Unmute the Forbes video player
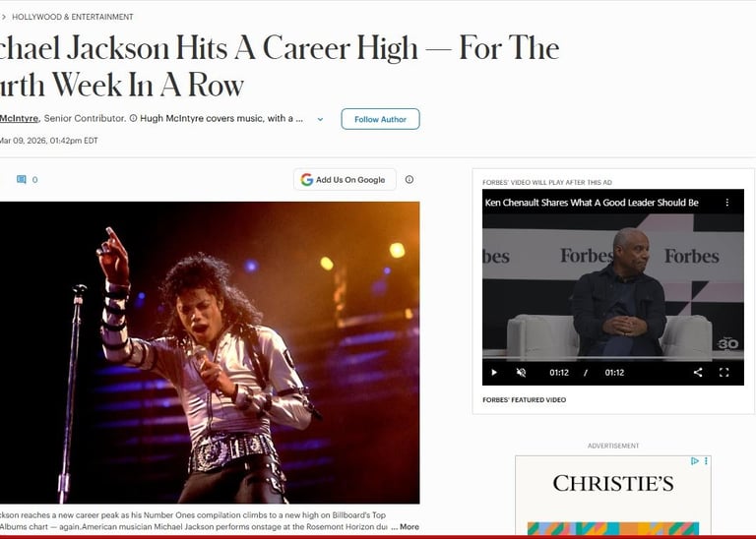Screen dimensions: 756x539 521,373
